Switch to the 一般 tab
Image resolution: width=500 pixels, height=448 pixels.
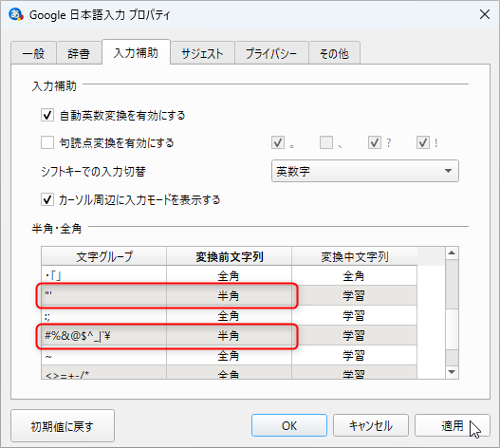pyautogui.click(x=33, y=53)
